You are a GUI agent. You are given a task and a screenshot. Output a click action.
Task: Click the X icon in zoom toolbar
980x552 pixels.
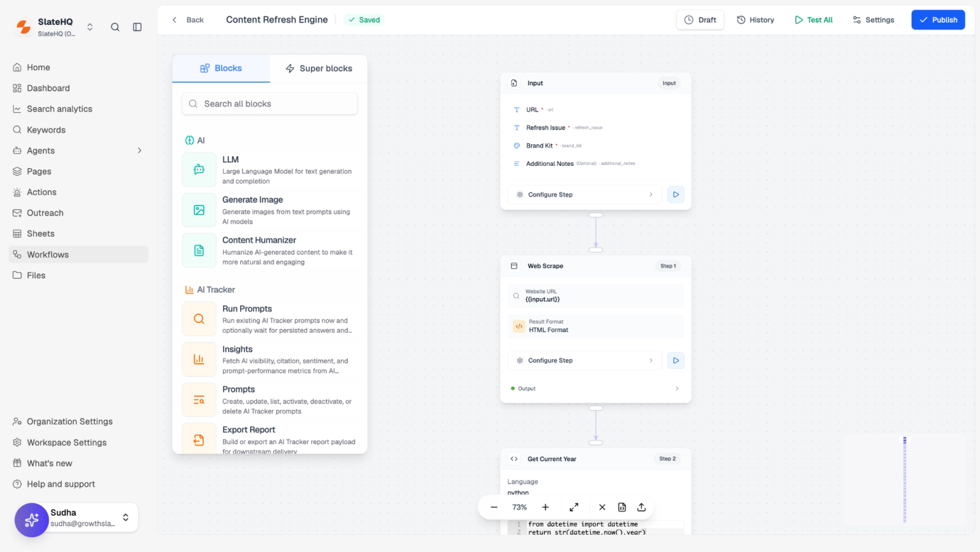(602, 507)
